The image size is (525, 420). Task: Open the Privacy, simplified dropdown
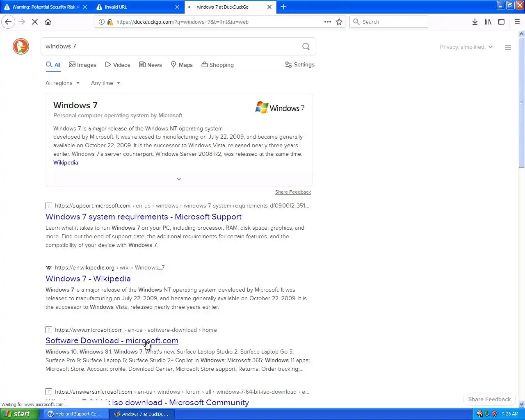(x=466, y=47)
